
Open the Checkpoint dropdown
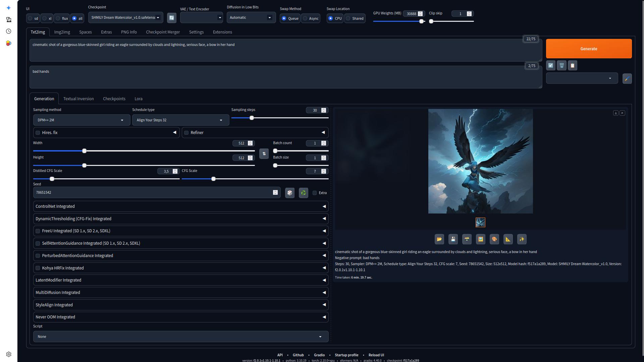(x=126, y=18)
